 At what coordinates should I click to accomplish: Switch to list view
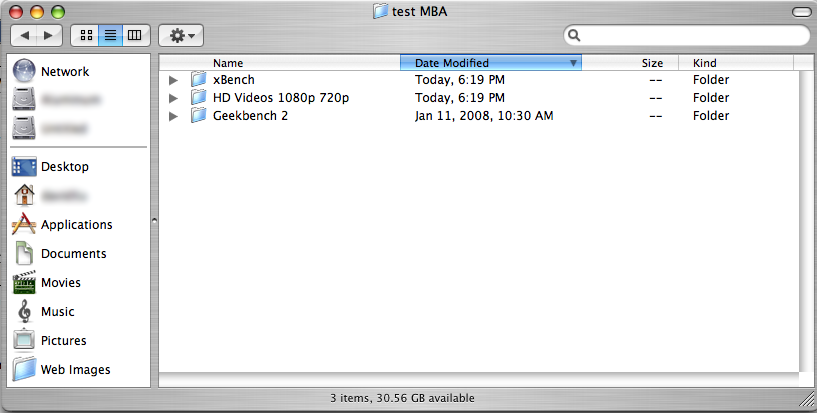(x=110, y=35)
